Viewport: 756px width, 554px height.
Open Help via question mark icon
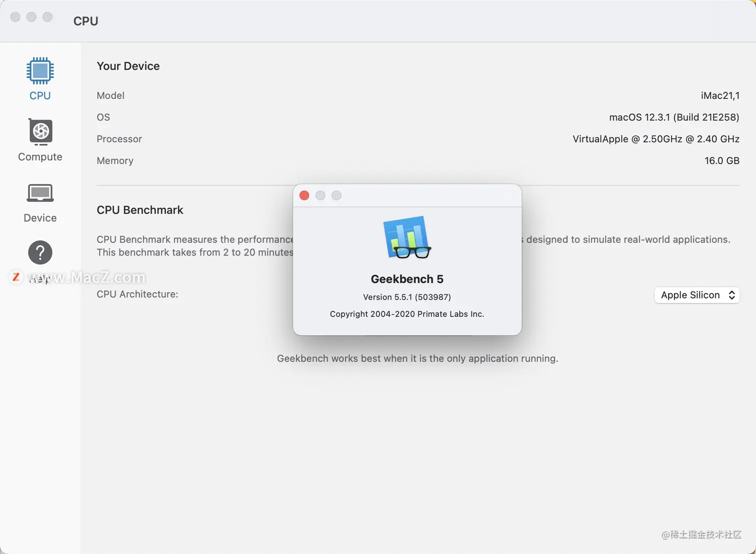click(x=40, y=252)
